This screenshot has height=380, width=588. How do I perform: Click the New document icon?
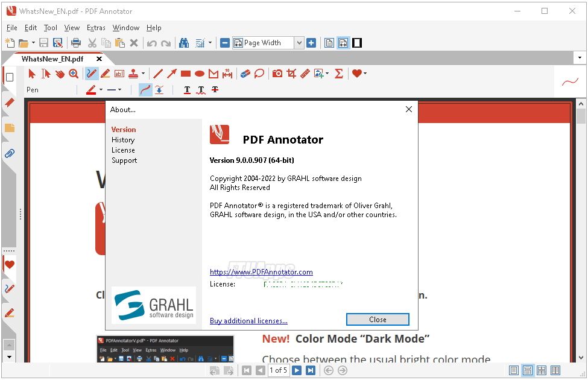[x=10, y=43]
